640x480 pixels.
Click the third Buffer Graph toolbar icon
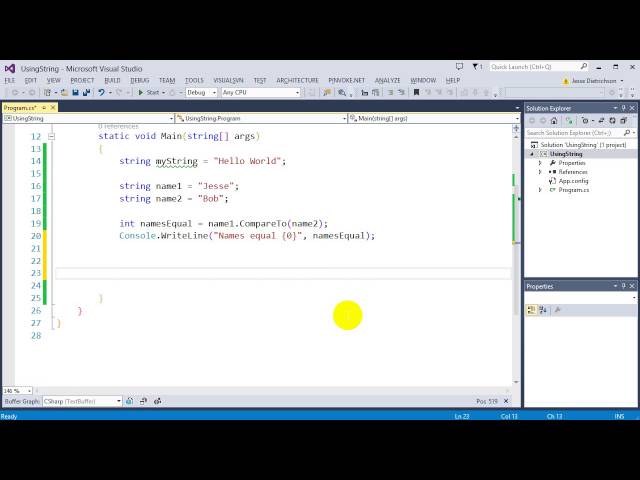[158, 401]
